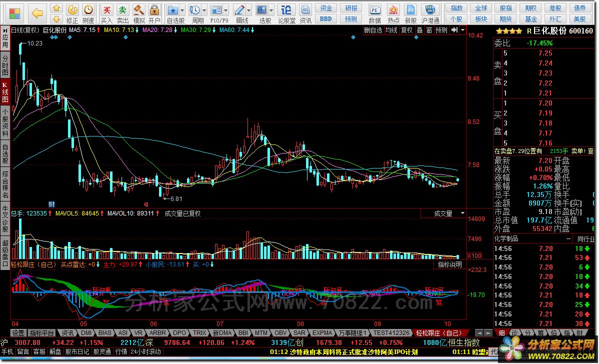This screenshot has height=364, width=599.
Task: Toggle 复权 price adjustment
Action: tap(407, 30)
